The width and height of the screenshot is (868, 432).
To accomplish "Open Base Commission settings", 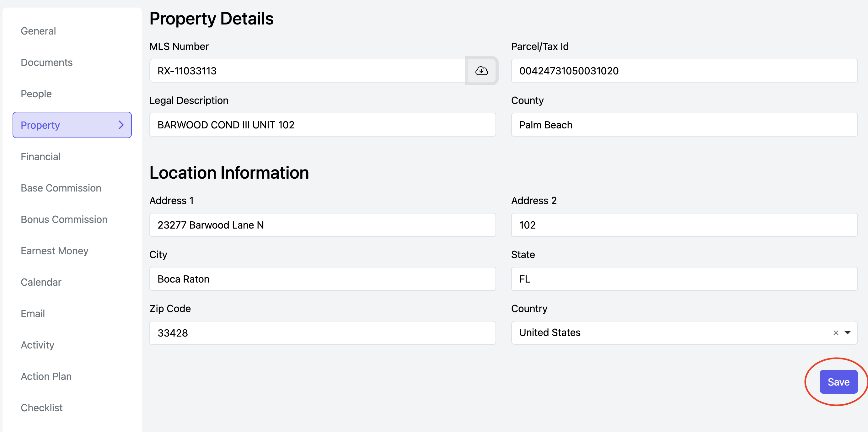I will (x=61, y=188).
